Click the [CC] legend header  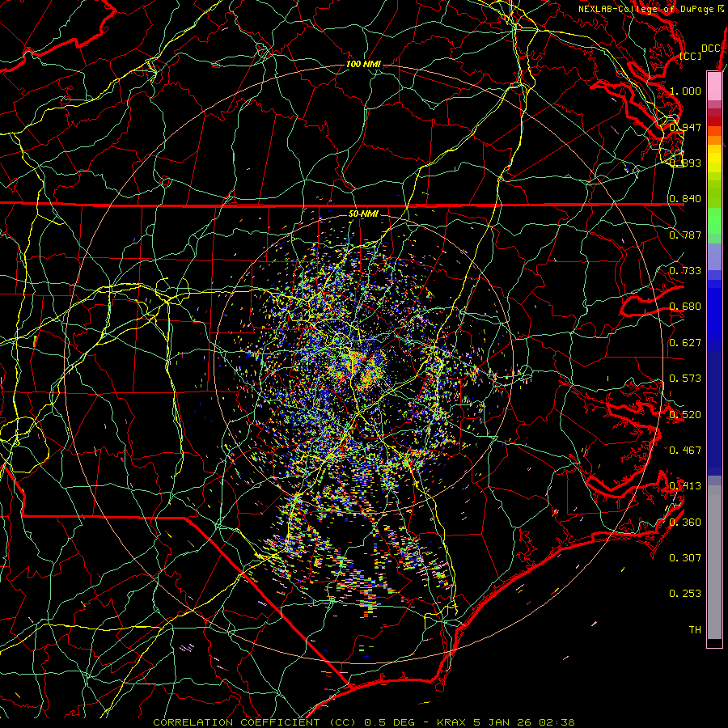tap(691, 56)
